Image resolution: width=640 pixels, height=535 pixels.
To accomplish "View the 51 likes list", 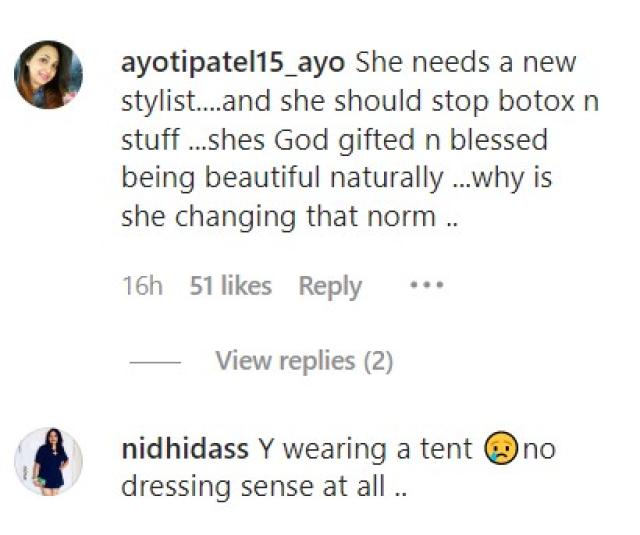I will 230,286.
